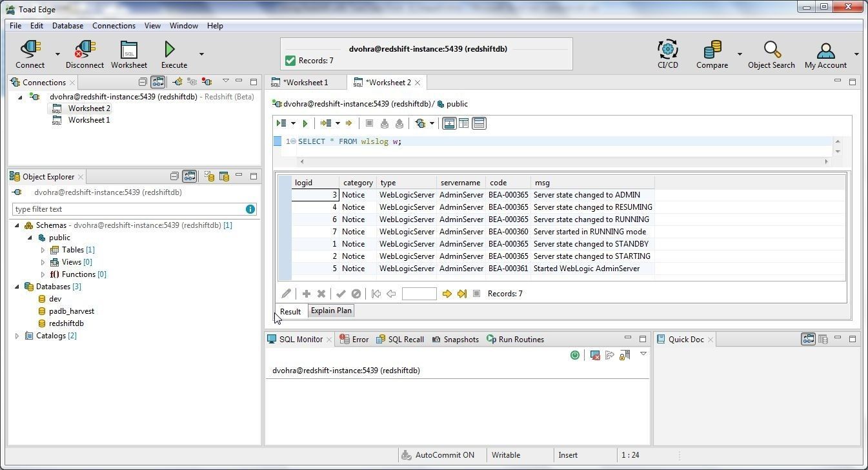The height and width of the screenshot is (470, 868).
Task: Open the Connections panel view menu triangle
Action: click(x=225, y=81)
